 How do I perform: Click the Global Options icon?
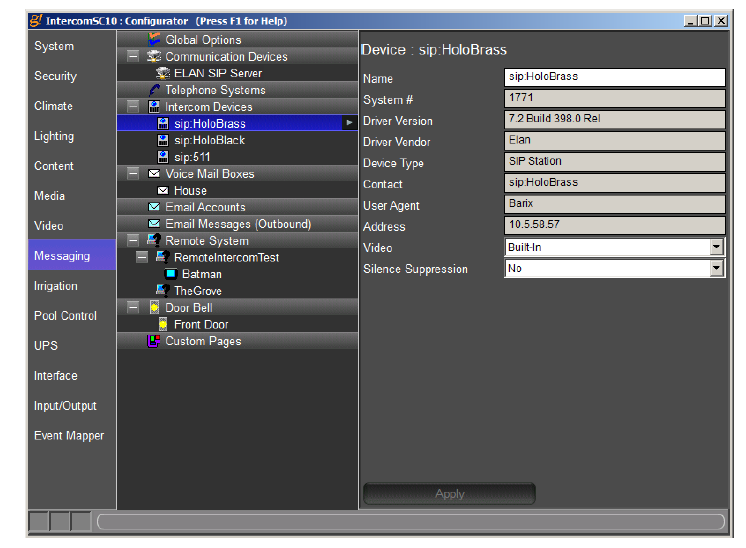tap(155, 40)
